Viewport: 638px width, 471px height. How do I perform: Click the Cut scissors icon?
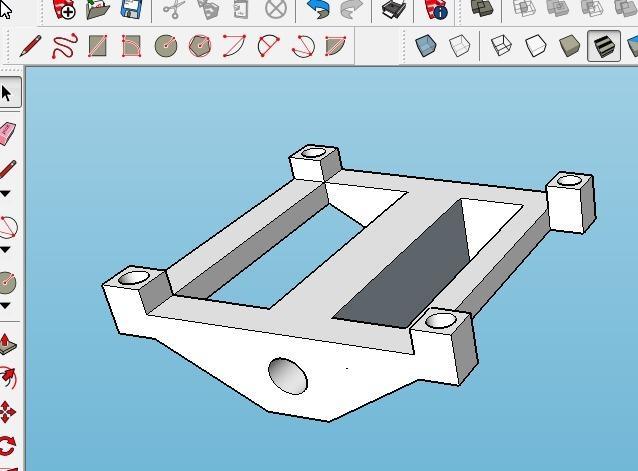click(x=174, y=9)
